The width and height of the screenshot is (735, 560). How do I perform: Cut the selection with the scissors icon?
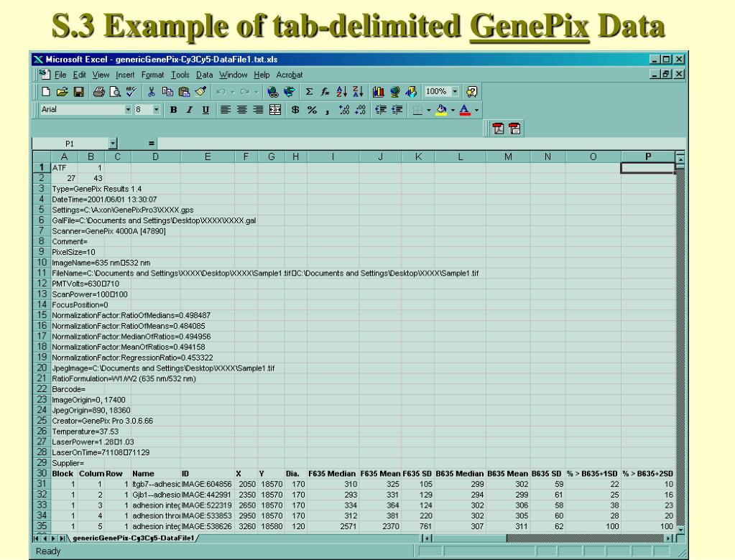point(152,92)
